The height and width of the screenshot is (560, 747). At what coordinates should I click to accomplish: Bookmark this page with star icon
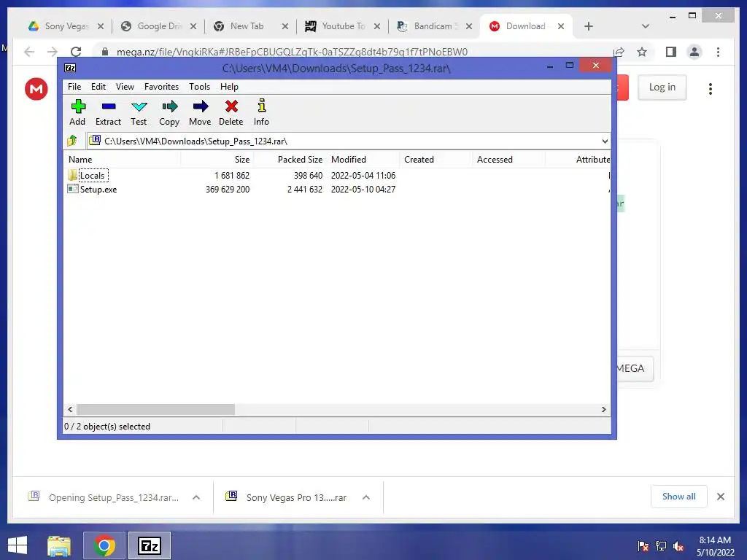[642, 52]
